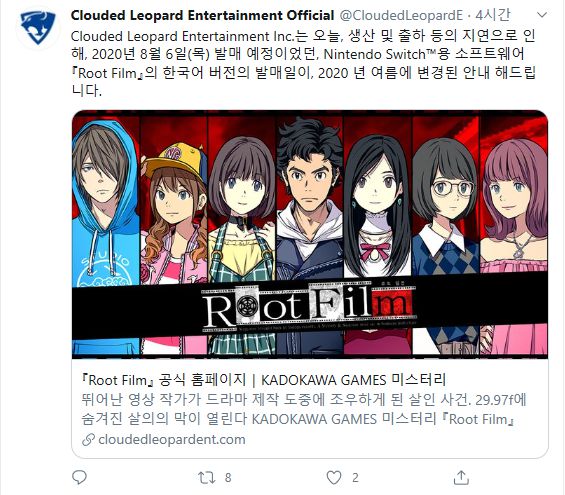The height and width of the screenshot is (495, 565).
Task: Expand the tweet options chevron menu
Action: pos(542,15)
